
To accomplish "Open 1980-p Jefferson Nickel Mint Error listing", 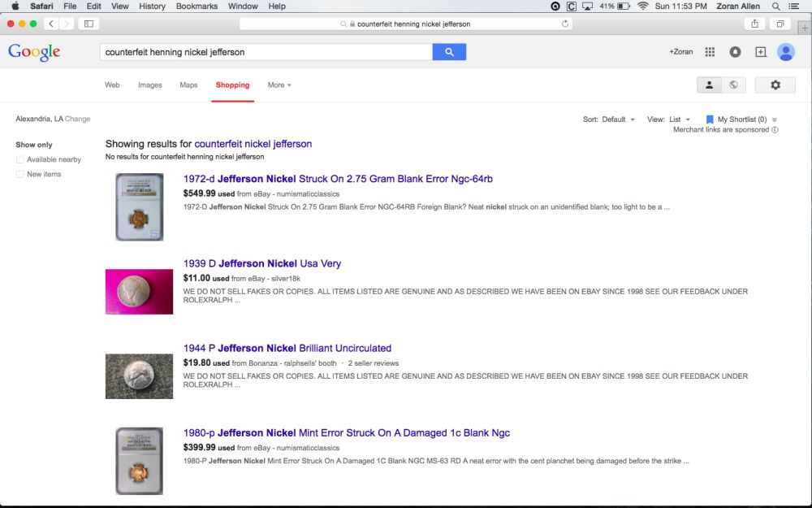I will [347, 433].
